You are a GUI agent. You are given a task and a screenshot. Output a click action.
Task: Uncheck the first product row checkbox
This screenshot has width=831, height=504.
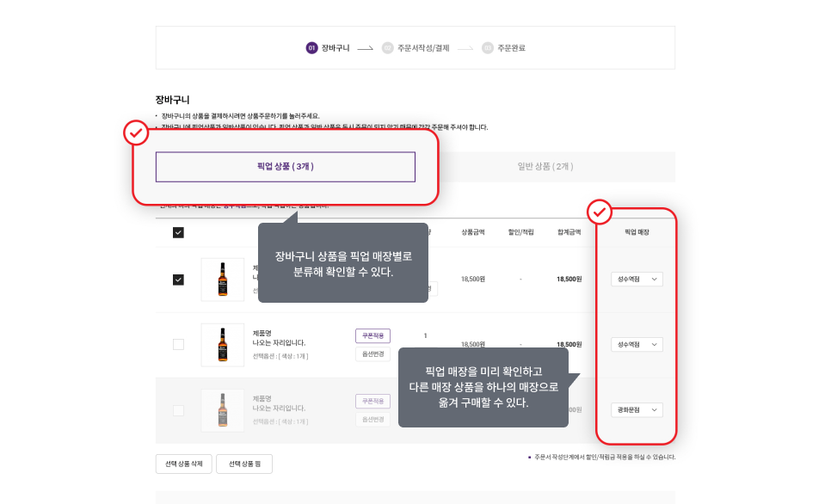(x=178, y=280)
